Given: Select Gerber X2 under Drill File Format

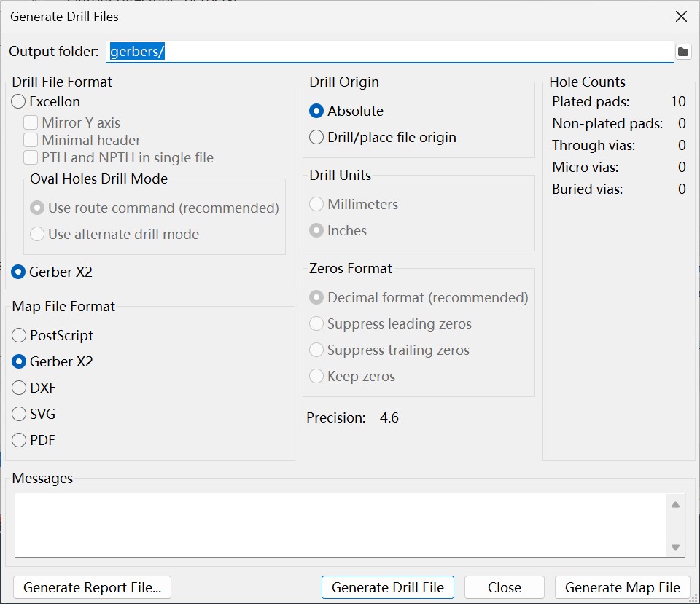Looking at the screenshot, I should pos(19,272).
